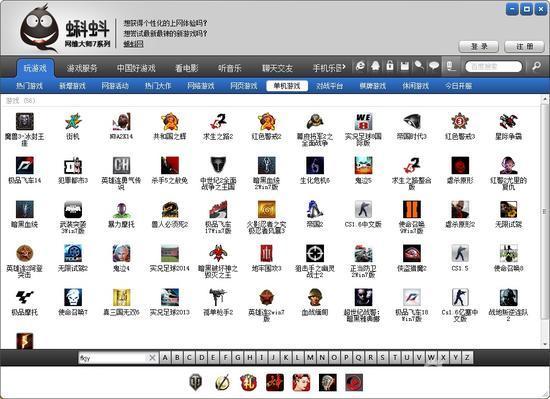Click the chat bubble toolbar icon
This screenshot has height=399, width=550.
[x=434, y=66]
